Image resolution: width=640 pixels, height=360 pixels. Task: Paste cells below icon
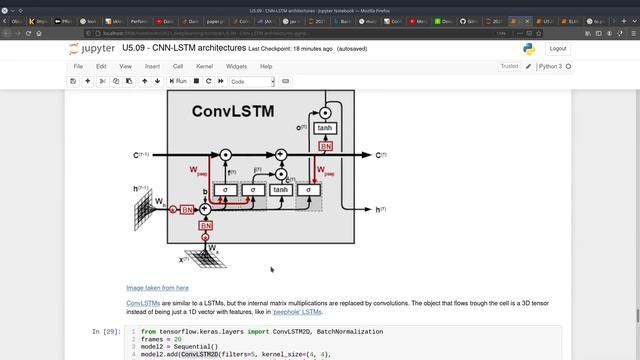129,81
